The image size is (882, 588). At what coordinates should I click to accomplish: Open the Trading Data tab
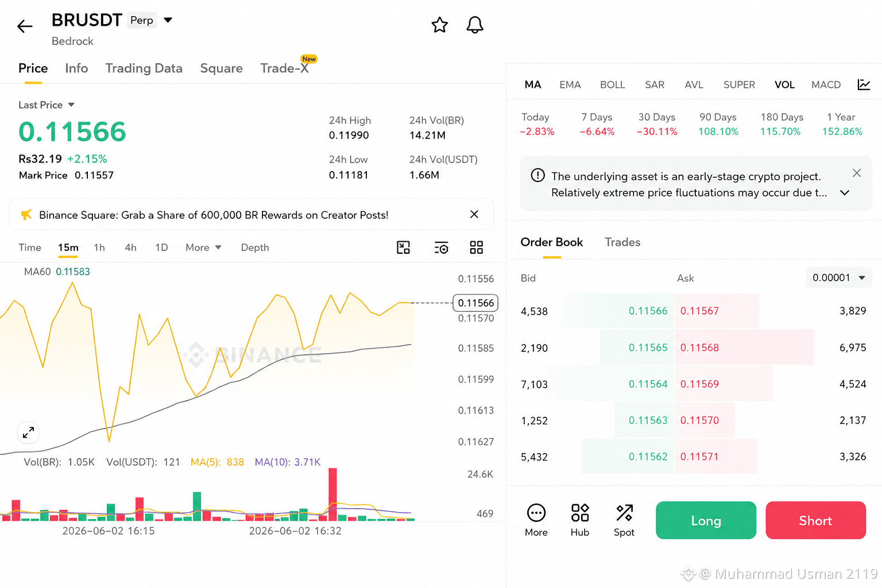point(144,68)
